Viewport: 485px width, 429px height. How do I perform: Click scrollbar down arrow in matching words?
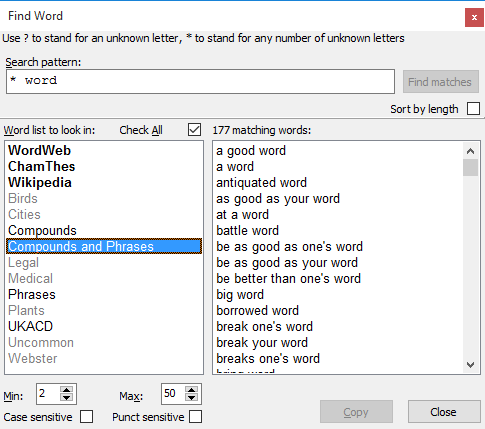[x=470, y=364]
